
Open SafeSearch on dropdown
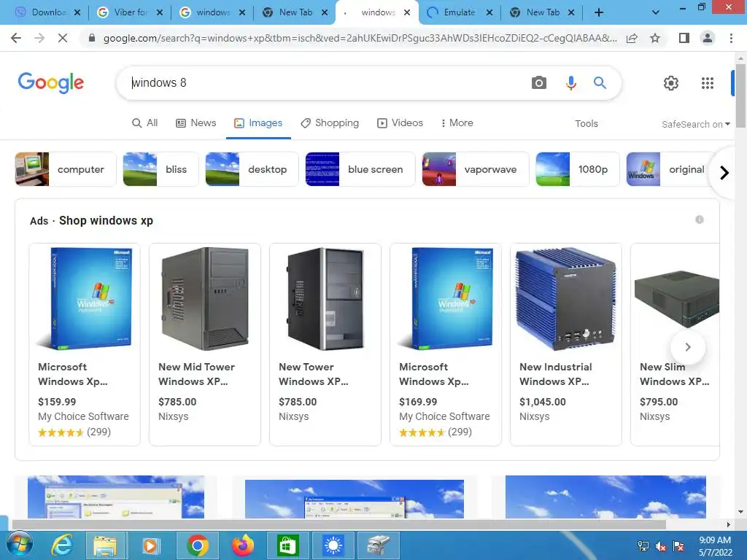click(x=695, y=124)
